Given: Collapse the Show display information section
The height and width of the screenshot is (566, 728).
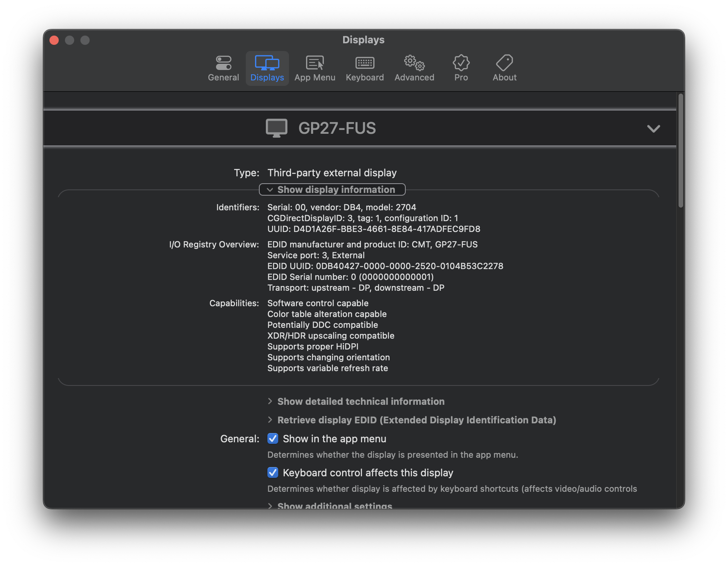Looking at the screenshot, I should (x=332, y=189).
